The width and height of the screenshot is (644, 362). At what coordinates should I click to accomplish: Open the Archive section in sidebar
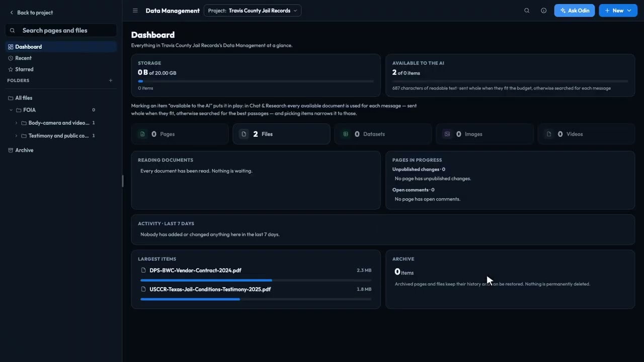[61, 150]
